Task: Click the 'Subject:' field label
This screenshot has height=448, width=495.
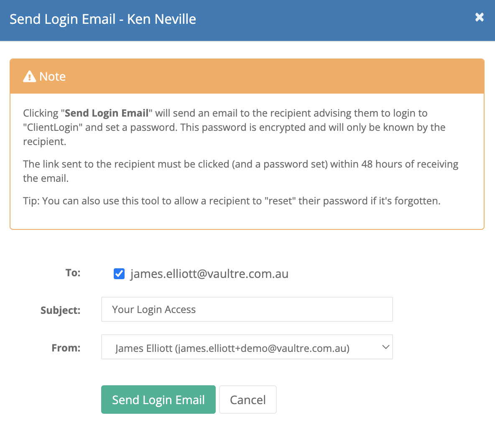Action: click(x=60, y=310)
